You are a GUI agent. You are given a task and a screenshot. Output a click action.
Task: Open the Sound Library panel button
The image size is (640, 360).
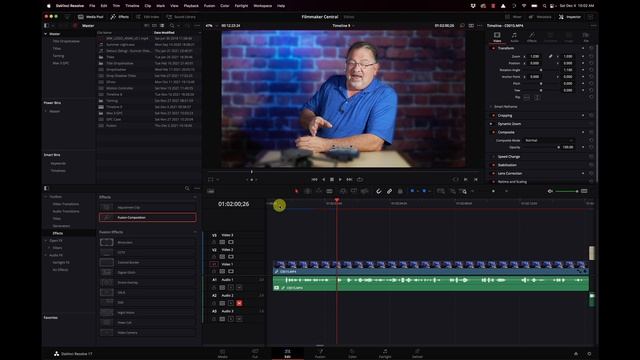pos(181,17)
